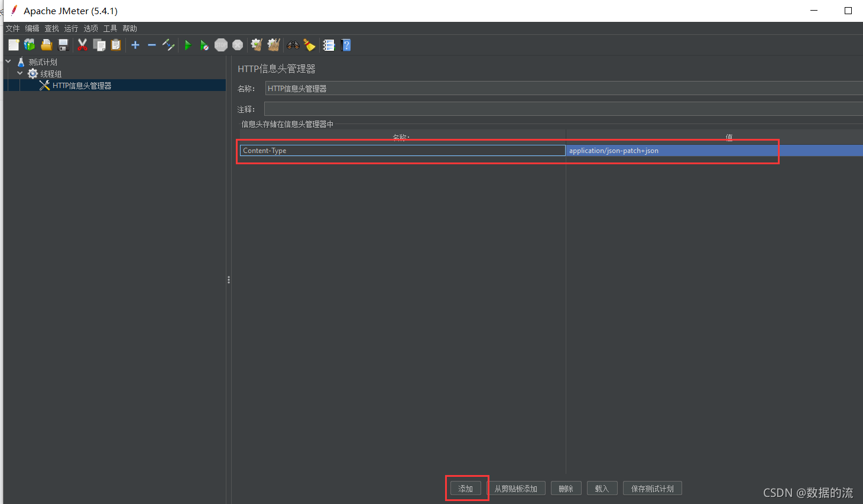Clear results with gear-broom icon
863x504 pixels.
pyautogui.click(x=256, y=45)
